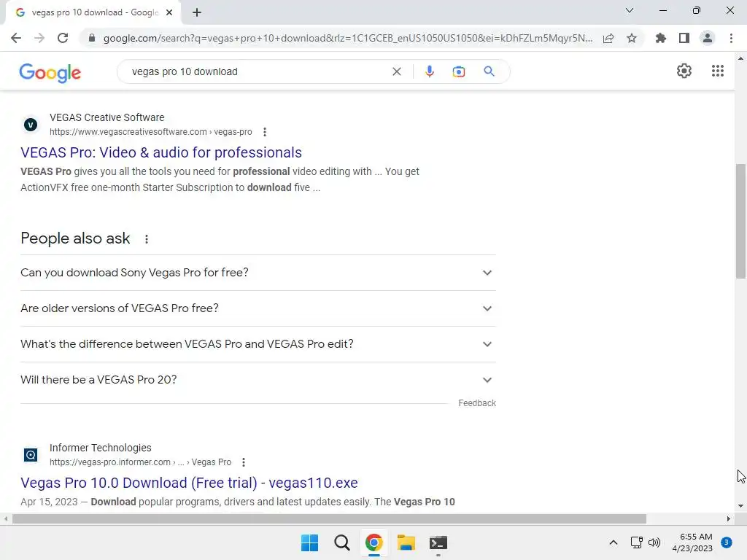Click the horizontal scrollbar right arrow
This screenshot has height=560, width=747.
click(x=729, y=518)
